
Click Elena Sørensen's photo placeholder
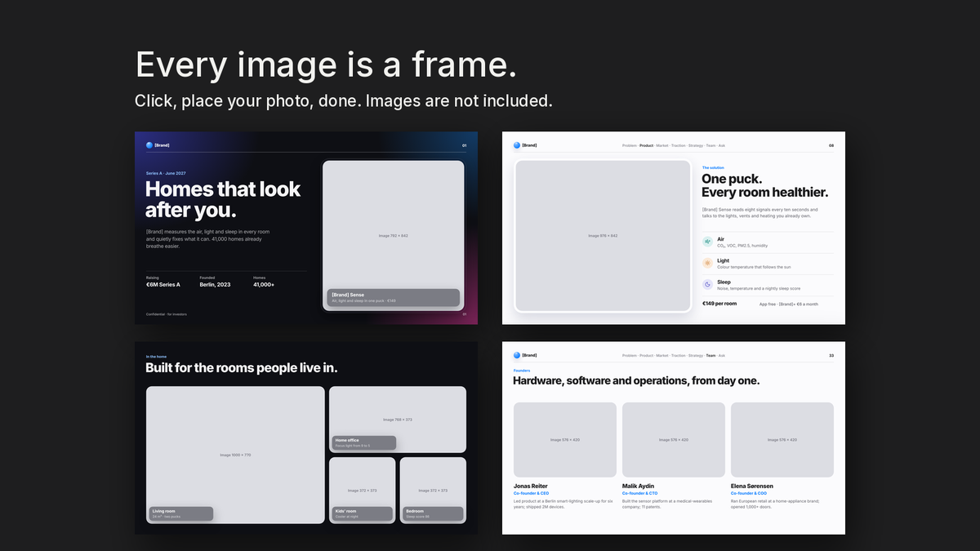(782, 440)
